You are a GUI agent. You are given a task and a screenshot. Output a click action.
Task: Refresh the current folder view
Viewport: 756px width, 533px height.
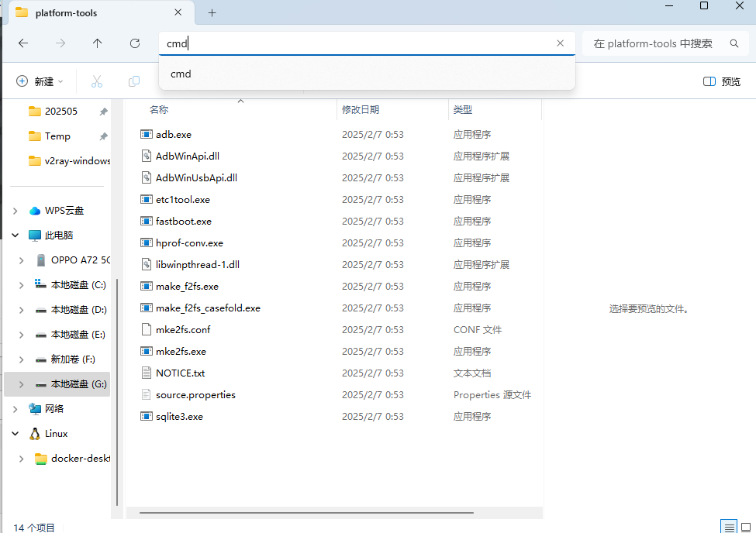pyautogui.click(x=135, y=43)
